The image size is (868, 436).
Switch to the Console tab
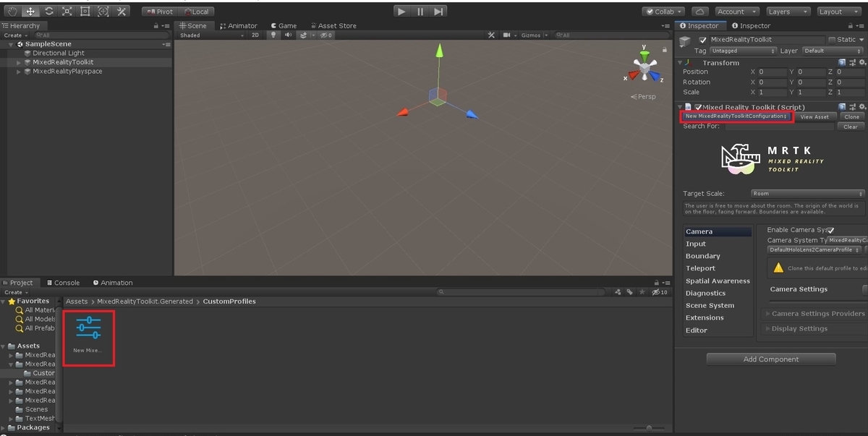[62, 283]
